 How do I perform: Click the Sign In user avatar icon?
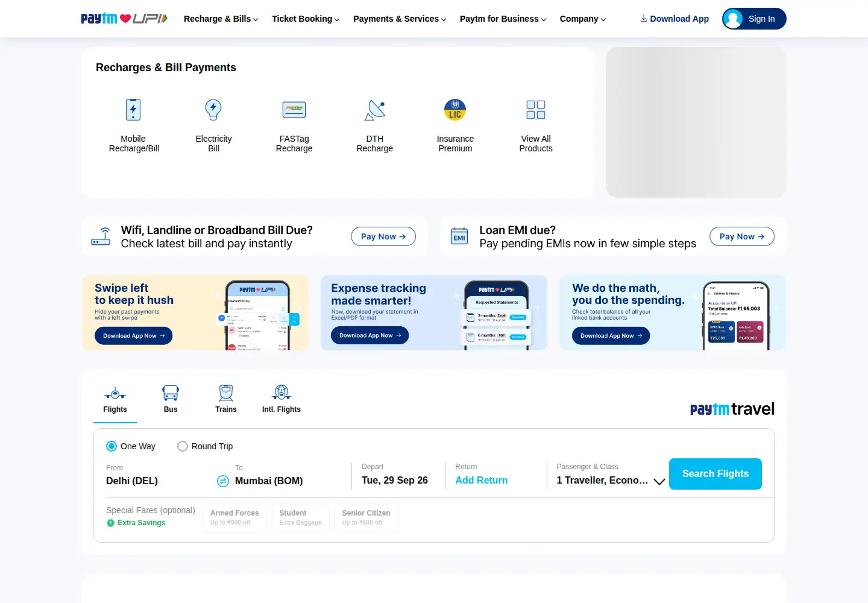(x=733, y=19)
